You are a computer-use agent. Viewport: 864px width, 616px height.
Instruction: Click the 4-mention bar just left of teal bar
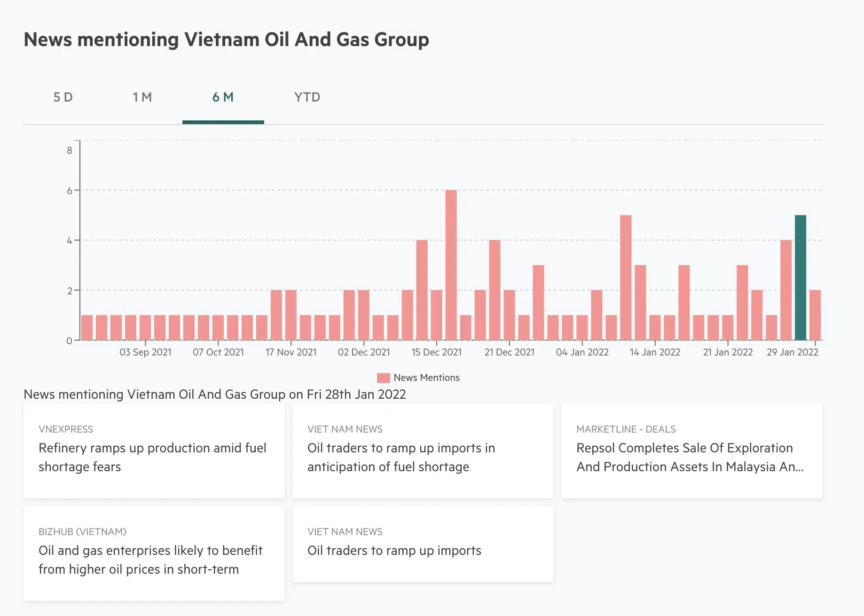[x=785, y=290]
